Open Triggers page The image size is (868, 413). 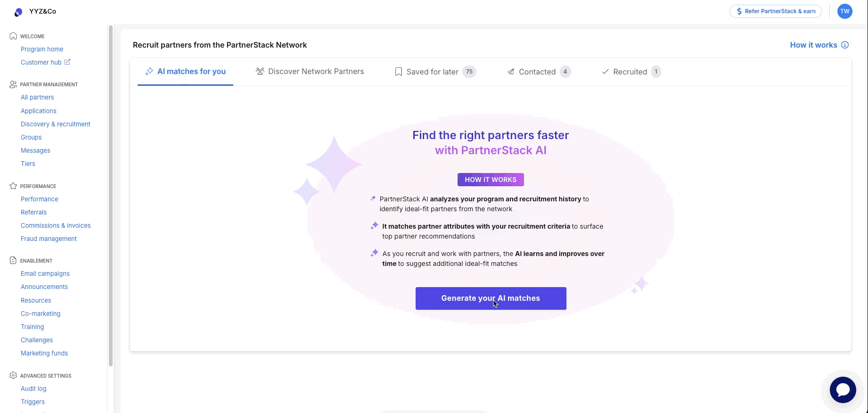click(x=33, y=402)
